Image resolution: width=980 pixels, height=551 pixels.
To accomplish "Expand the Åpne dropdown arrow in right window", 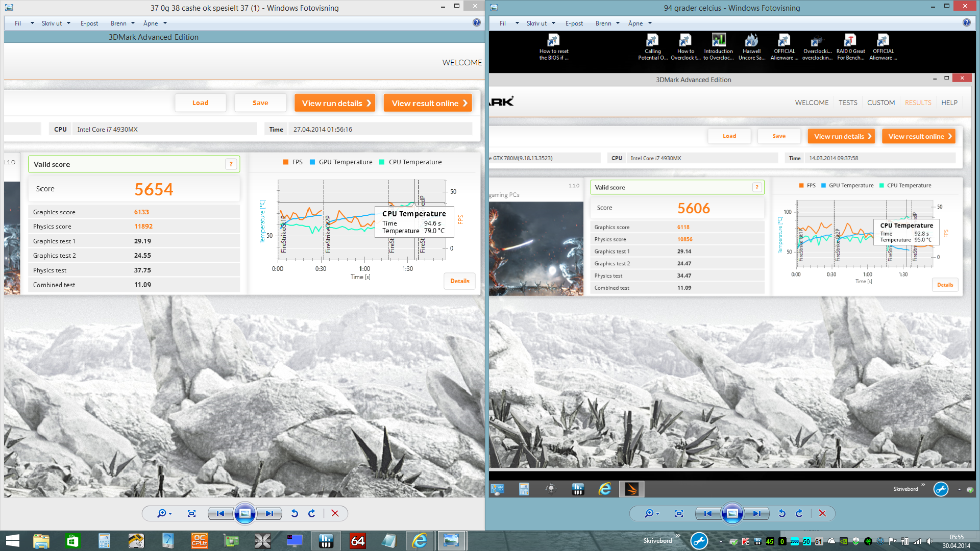I will click(x=650, y=23).
